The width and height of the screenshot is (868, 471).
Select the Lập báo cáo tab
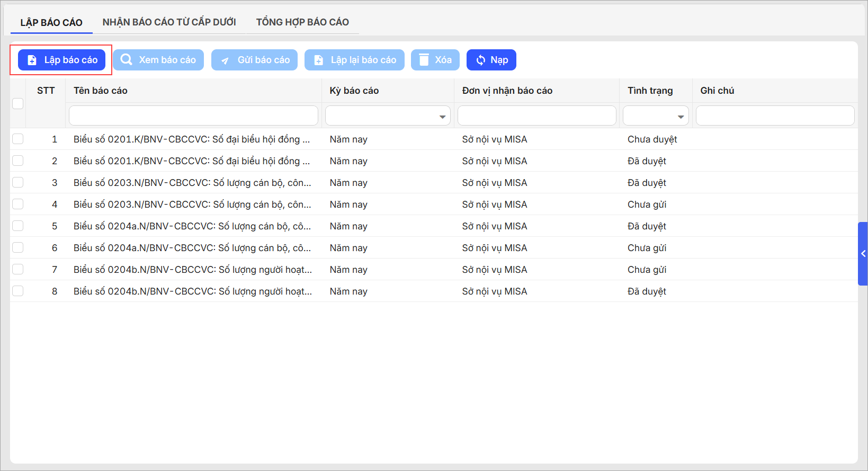tap(51, 22)
